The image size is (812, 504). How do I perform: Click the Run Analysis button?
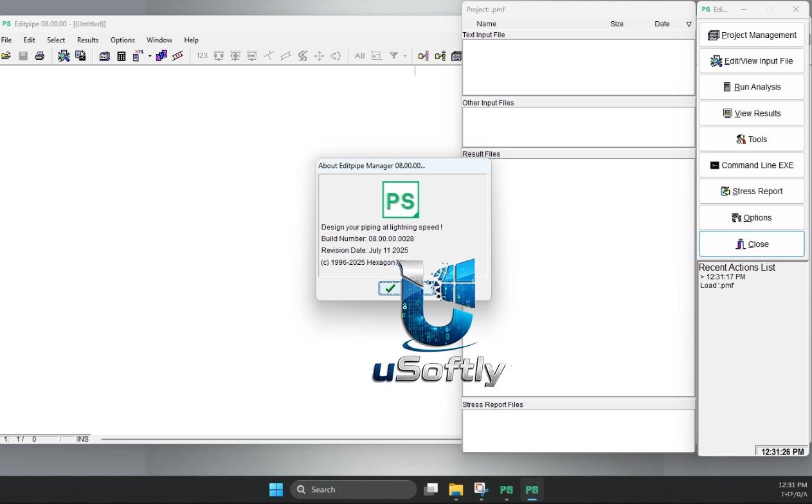[x=752, y=87]
